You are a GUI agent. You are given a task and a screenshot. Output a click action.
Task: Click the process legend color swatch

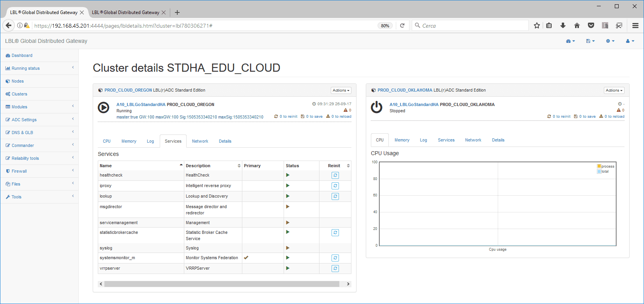pos(599,166)
